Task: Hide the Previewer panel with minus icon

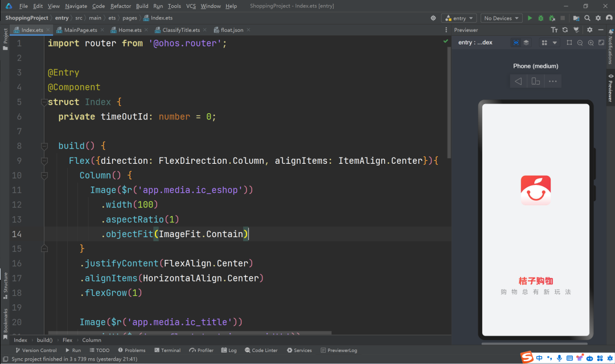Action: (601, 30)
